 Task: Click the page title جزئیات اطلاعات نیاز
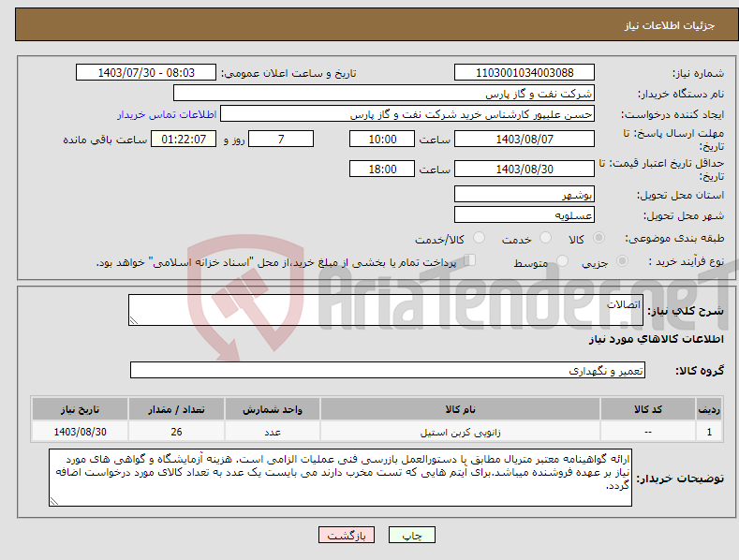point(670,25)
